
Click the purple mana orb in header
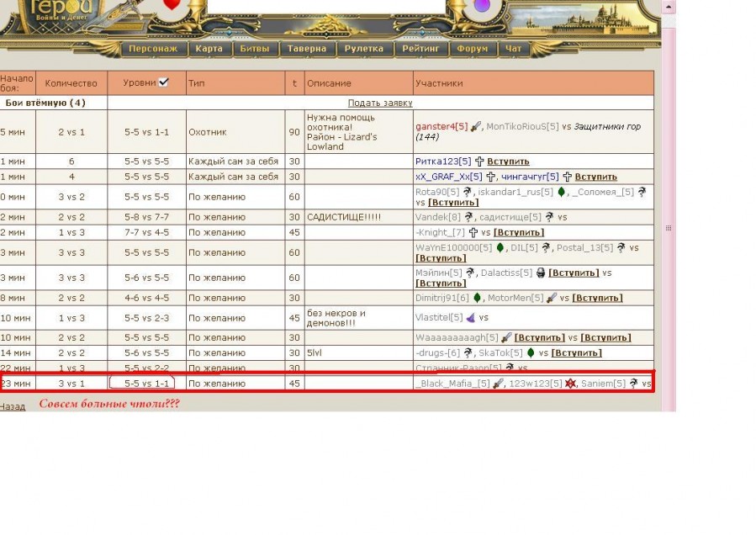(482, 6)
